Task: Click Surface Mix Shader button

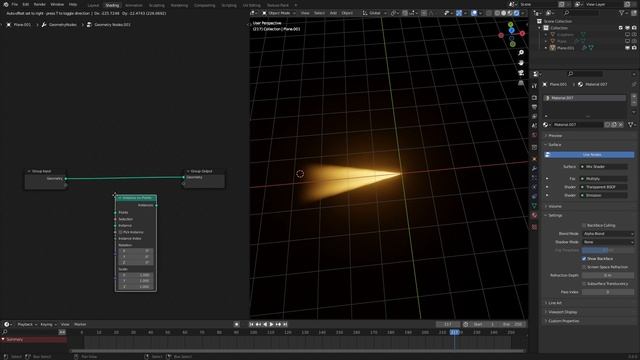Action: point(604,167)
